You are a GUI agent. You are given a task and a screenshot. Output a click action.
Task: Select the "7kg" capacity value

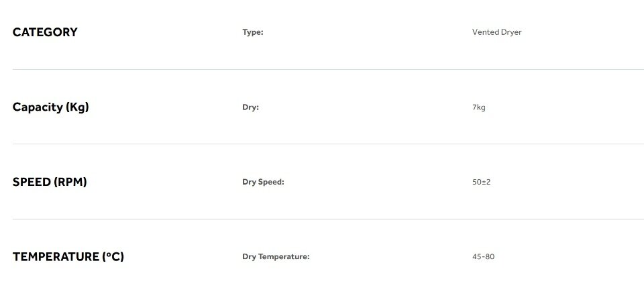(479, 107)
